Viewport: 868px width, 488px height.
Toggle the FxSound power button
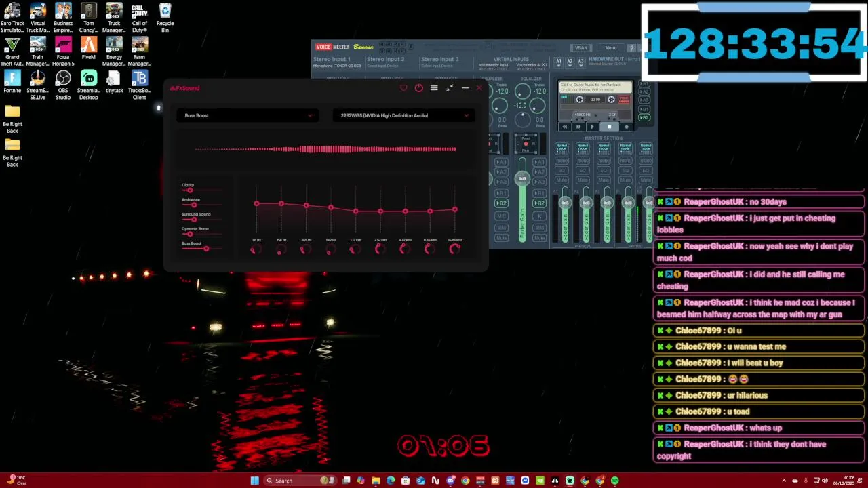[x=418, y=88]
